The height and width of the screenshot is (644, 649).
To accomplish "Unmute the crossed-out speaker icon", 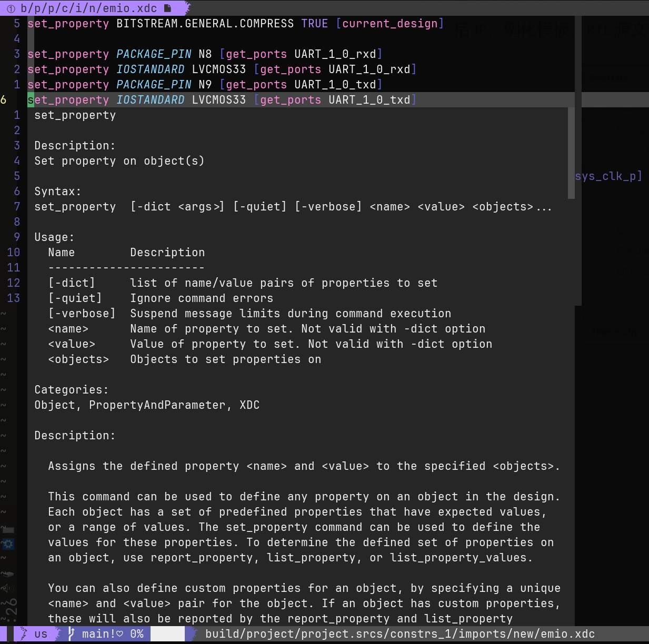I will coord(8,588).
